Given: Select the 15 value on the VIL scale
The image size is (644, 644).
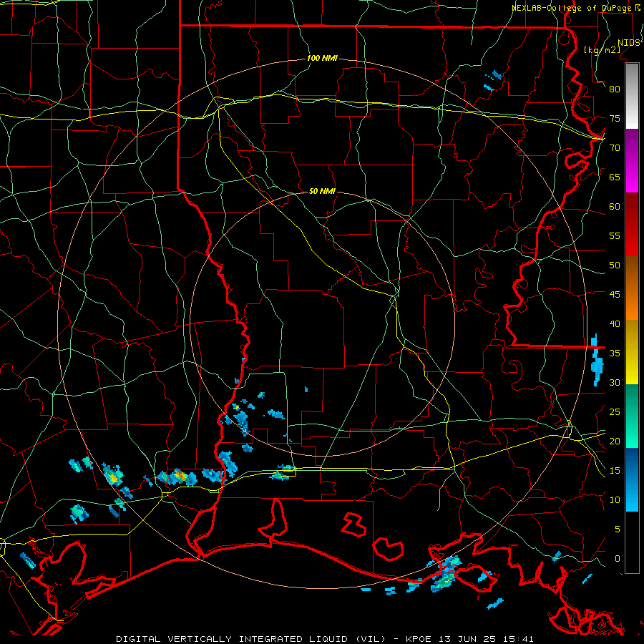Looking at the screenshot, I should pyautogui.click(x=615, y=471).
